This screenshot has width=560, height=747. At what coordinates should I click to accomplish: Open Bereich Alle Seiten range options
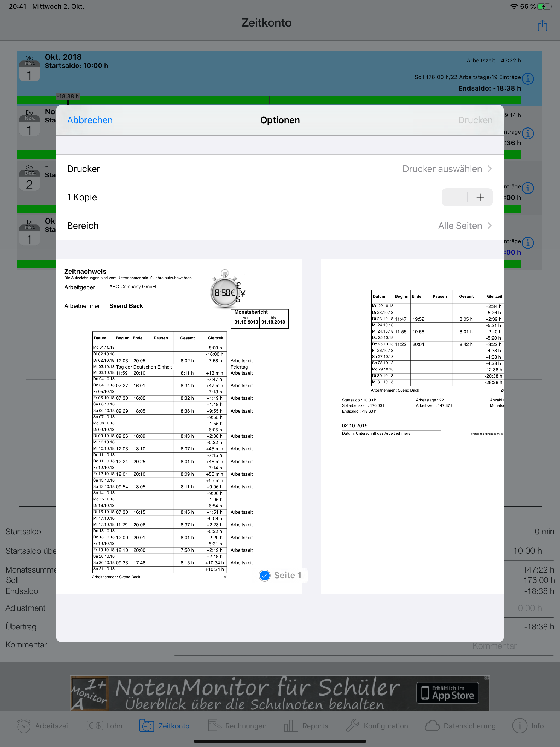280,226
